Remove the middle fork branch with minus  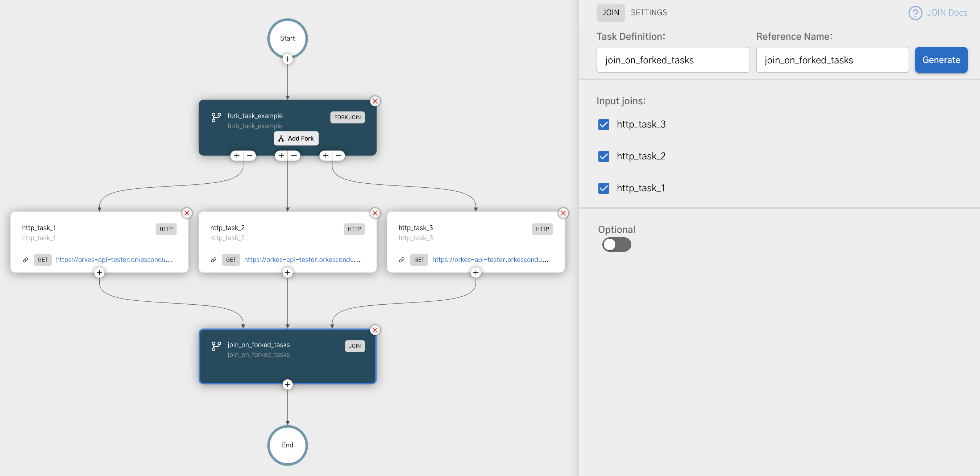(294, 155)
